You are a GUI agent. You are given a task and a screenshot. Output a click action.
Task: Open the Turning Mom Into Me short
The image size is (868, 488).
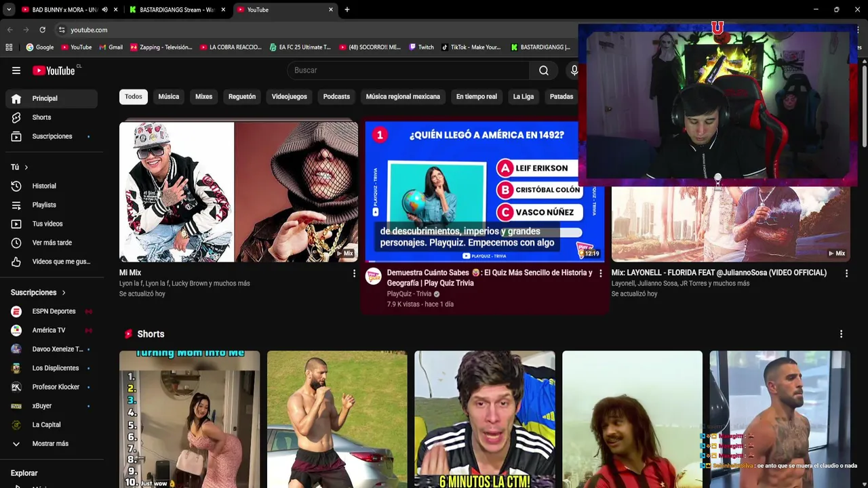pos(190,419)
